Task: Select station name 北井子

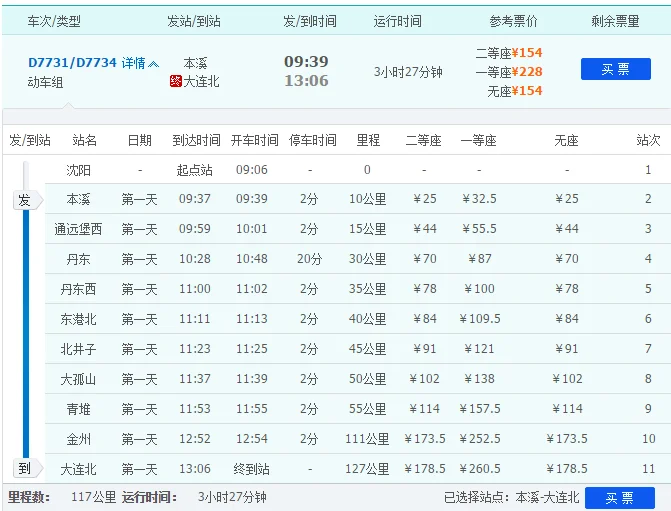Action: (78, 349)
